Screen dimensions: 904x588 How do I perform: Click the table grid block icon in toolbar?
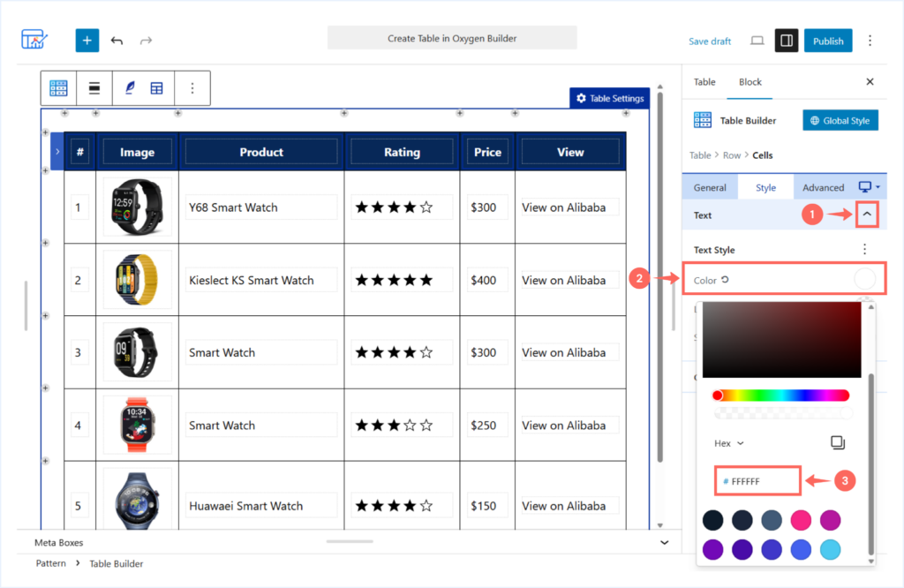(58, 87)
